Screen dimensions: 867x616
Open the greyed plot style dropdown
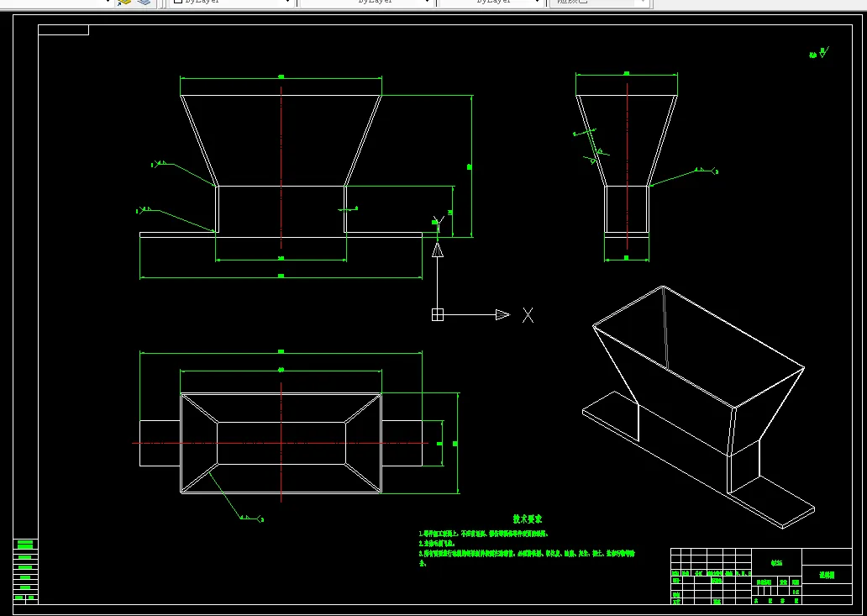point(599,3)
